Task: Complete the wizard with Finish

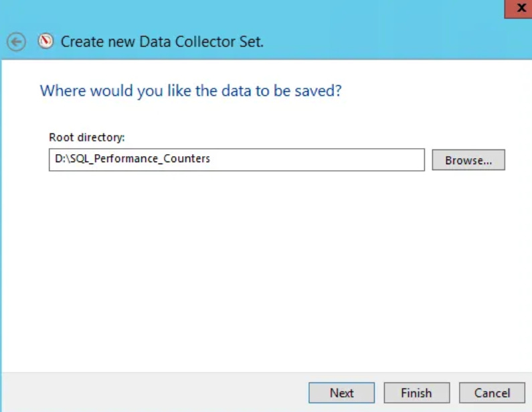Action: pyautogui.click(x=417, y=393)
